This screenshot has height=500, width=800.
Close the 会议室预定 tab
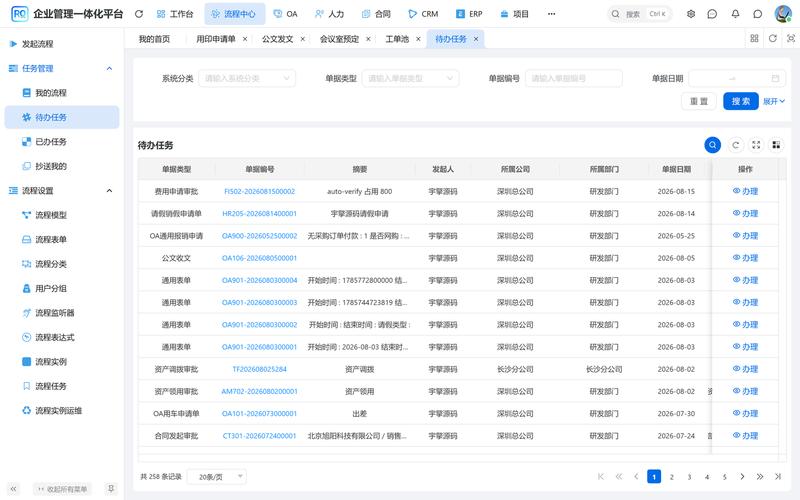[368, 39]
